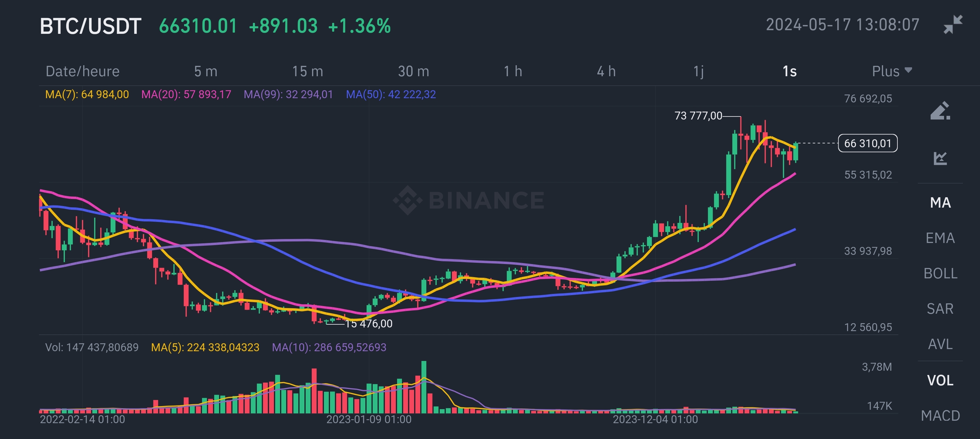Show the MACD sub-indicator
This screenshot has width=980, height=439.
(940, 416)
